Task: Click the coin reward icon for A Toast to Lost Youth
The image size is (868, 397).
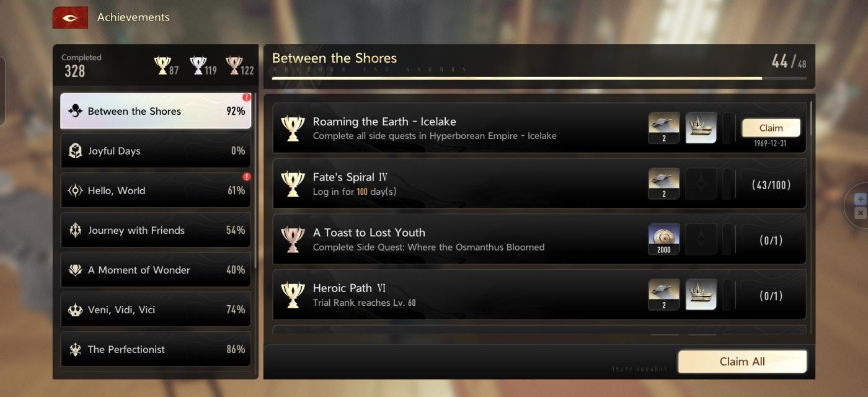Action: (x=664, y=239)
